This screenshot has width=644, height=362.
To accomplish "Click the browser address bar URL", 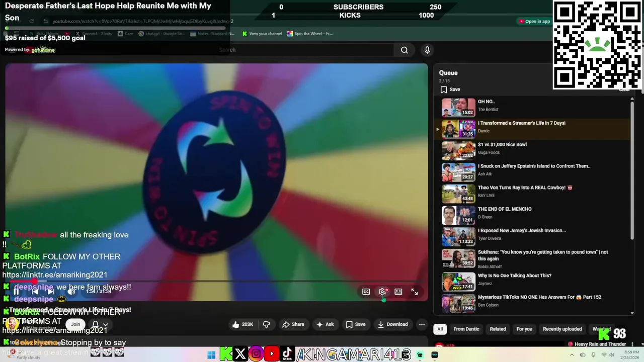I will click(143, 22).
